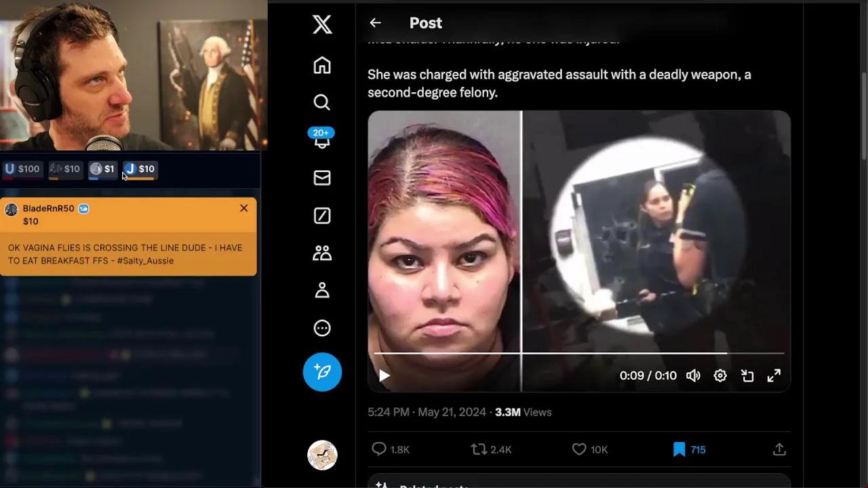Expand video to fullscreen
Viewport: 868px width, 488px height.
tap(774, 375)
